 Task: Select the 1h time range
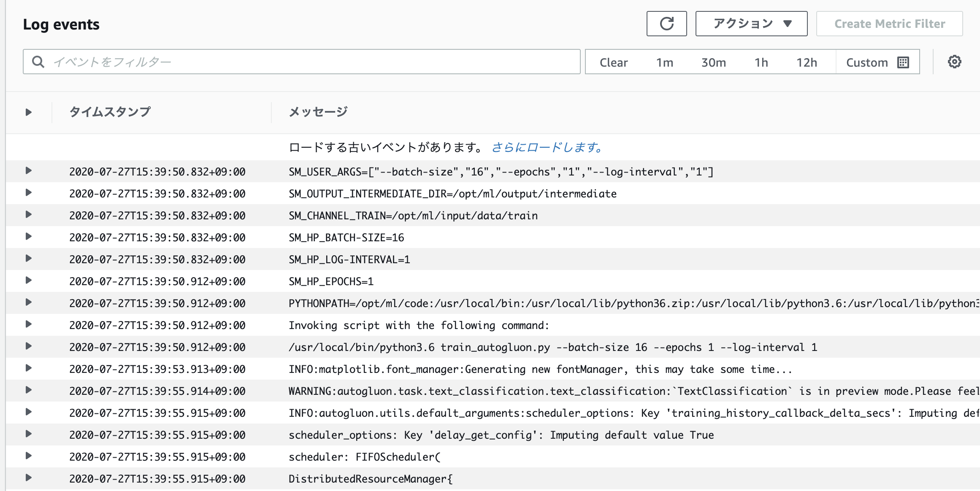click(761, 62)
